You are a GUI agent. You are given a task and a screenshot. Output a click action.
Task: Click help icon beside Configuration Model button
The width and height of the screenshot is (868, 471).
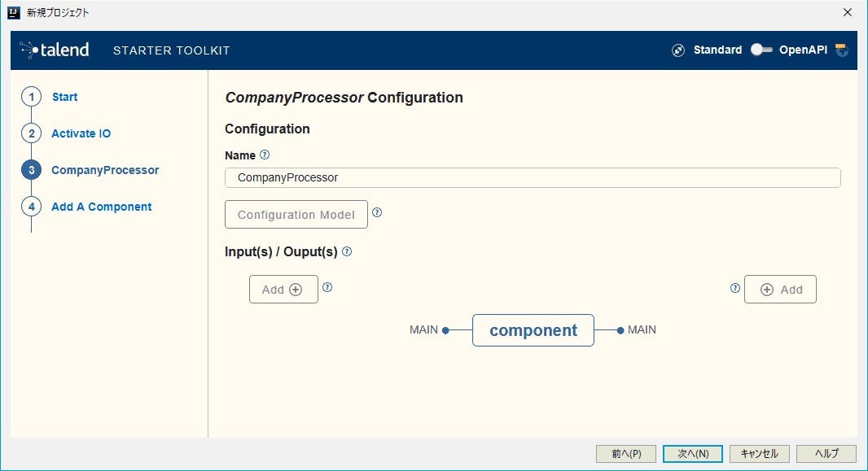coord(377,212)
